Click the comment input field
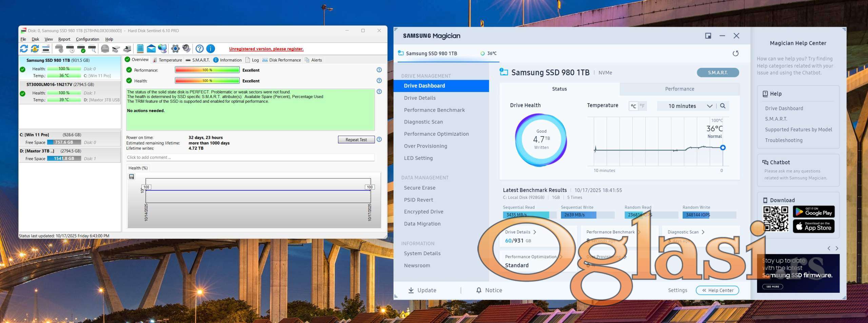 point(250,157)
